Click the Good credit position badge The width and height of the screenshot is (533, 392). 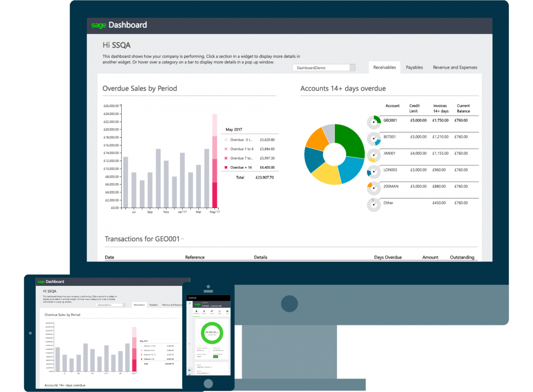(216, 357)
